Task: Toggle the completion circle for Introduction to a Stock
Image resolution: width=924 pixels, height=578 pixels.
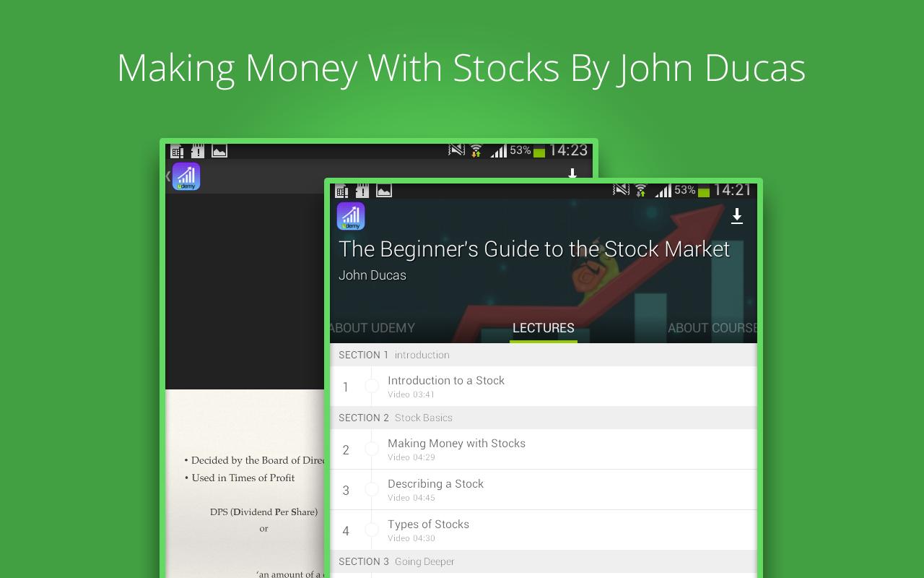Action: click(373, 386)
